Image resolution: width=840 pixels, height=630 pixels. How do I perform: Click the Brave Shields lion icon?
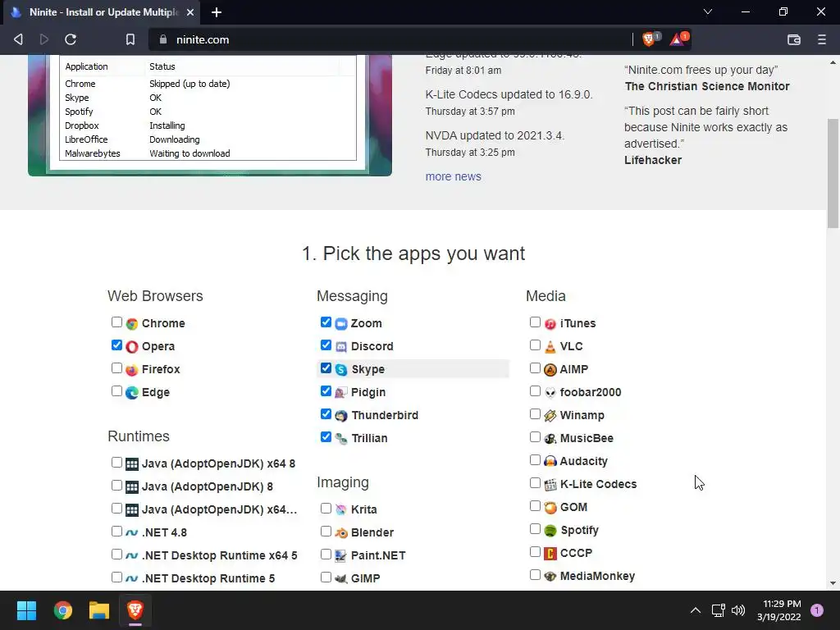[x=649, y=39]
